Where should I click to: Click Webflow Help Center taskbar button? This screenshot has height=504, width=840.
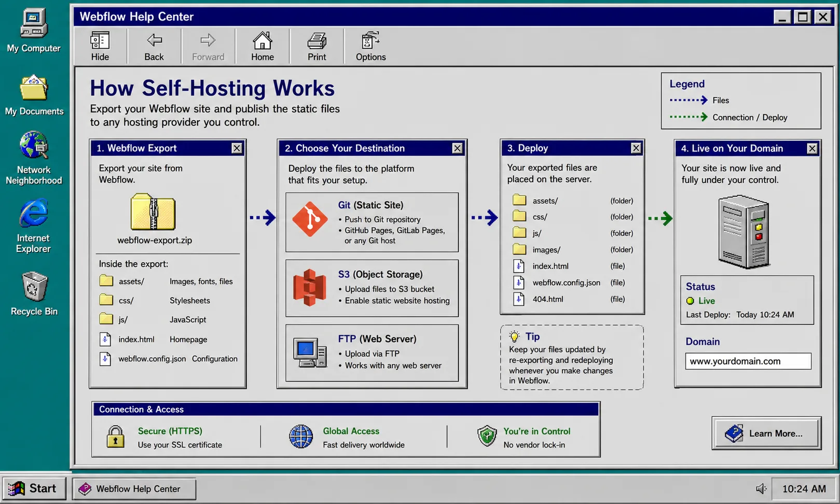point(134,489)
